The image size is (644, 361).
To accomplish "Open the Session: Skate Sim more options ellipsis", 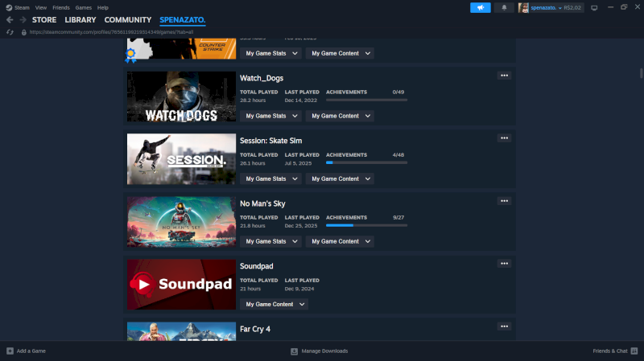I will coord(505,138).
